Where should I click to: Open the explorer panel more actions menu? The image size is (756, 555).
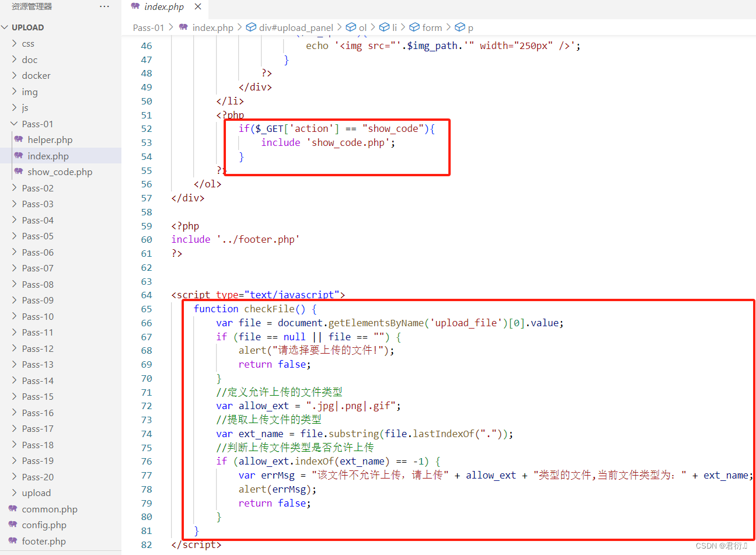[x=104, y=6]
